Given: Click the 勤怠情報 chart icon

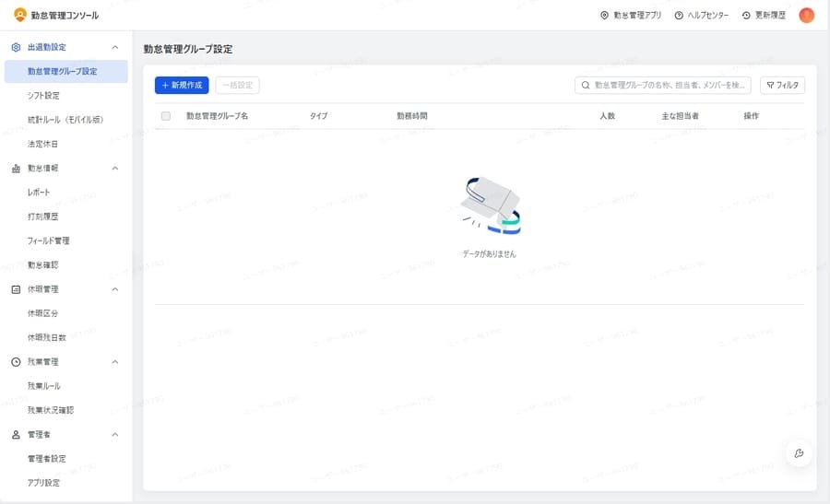Looking at the screenshot, I should point(16,169).
